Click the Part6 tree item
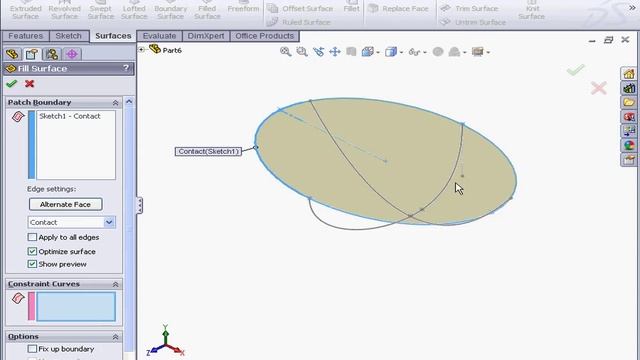Viewport: 640px width, 360px height. (172, 50)
